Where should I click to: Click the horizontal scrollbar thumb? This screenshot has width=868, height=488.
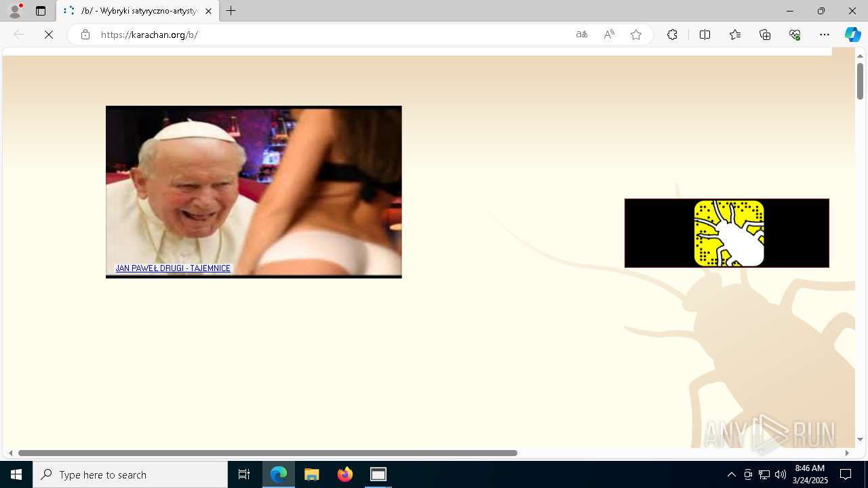268,453
